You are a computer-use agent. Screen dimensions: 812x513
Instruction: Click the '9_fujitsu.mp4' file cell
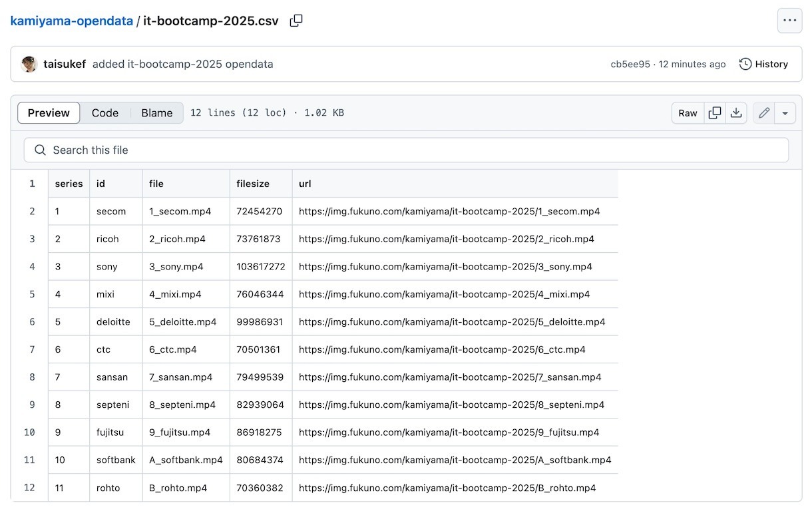pos(186,432)
